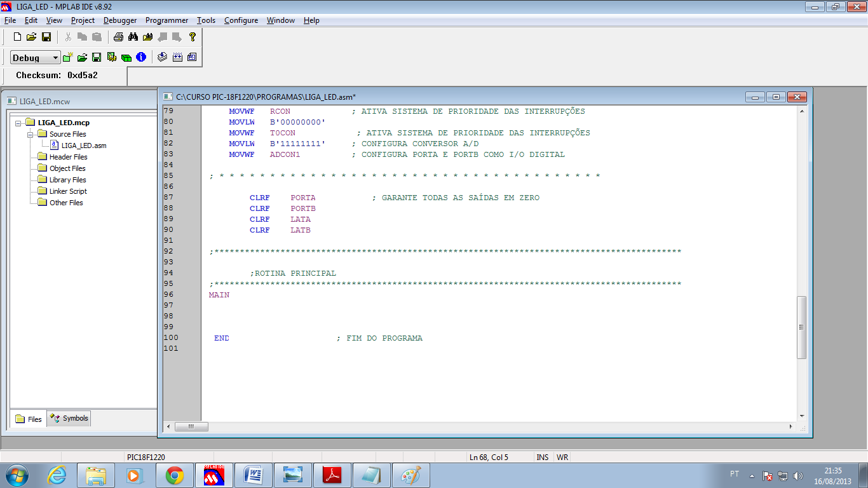Screen dimensions: 868x488
Task: Click the editor scroll up arrow
Action: [801, 111]
